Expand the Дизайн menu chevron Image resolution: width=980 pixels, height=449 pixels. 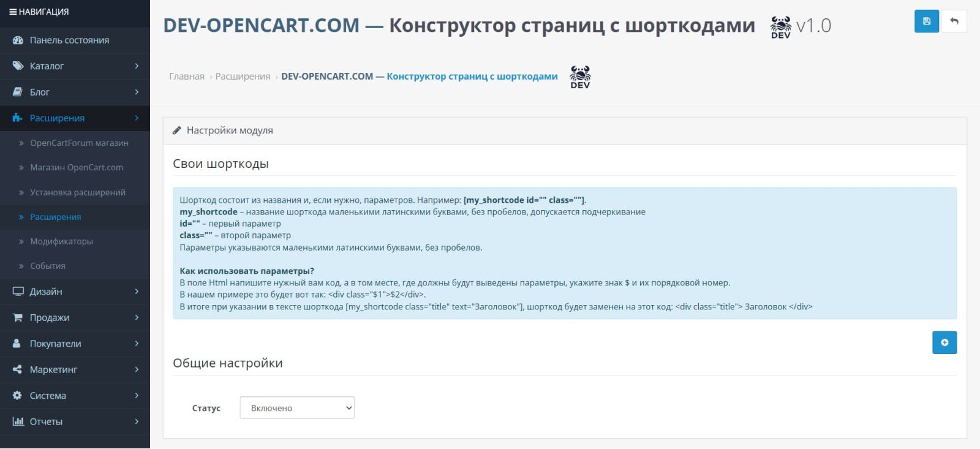(x=137, y=292)
